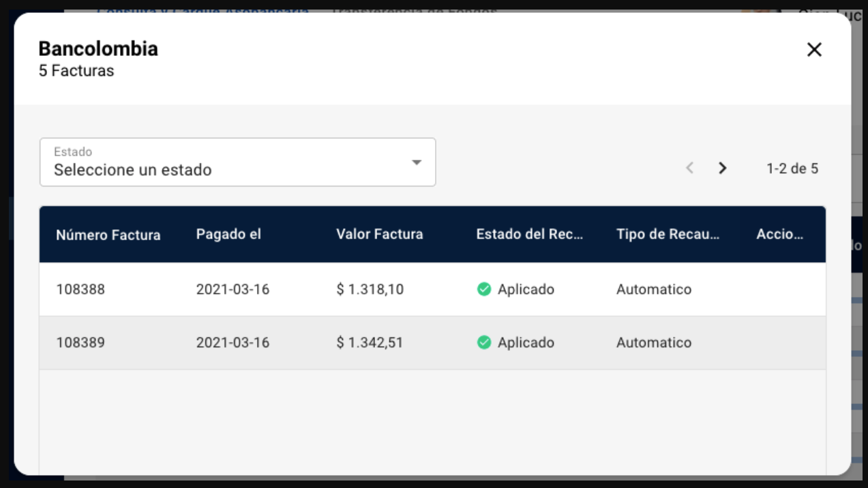Click the Tipo de Recau... column header

[668, 234]
